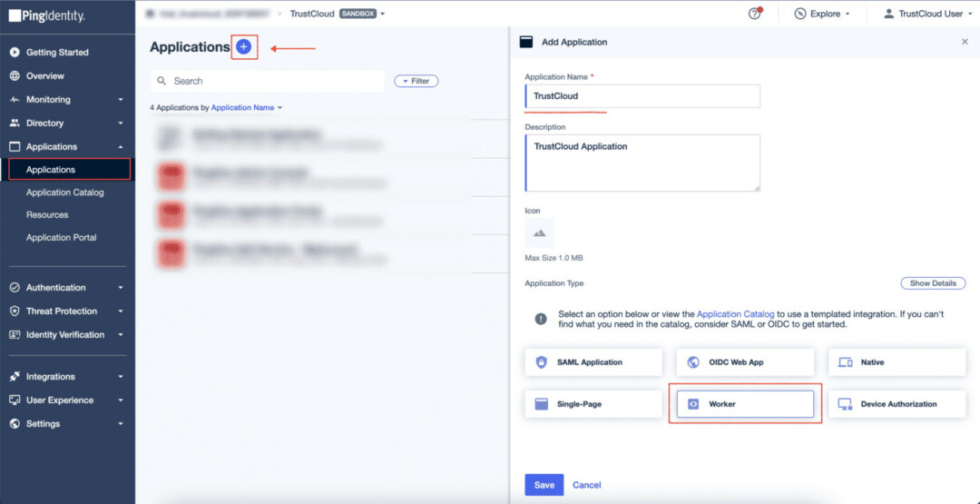Expand the User Experience menu

pyautogui.click(x=121, y=400)
